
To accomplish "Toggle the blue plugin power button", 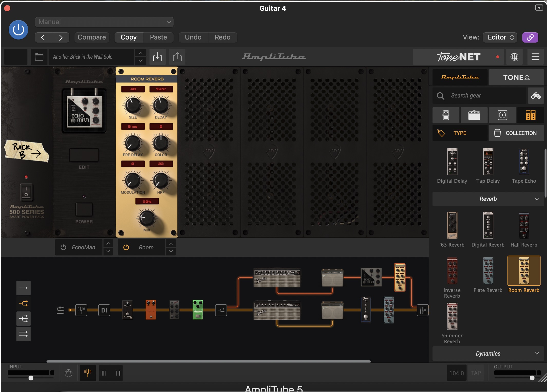I will [18, 30].
